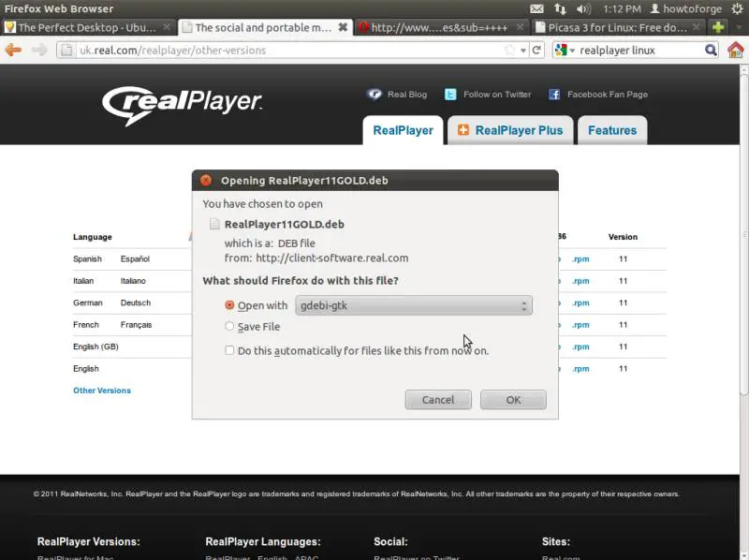Click the site identity page icon in URL bar
The image size is (749, 560).
click(66, 50)
